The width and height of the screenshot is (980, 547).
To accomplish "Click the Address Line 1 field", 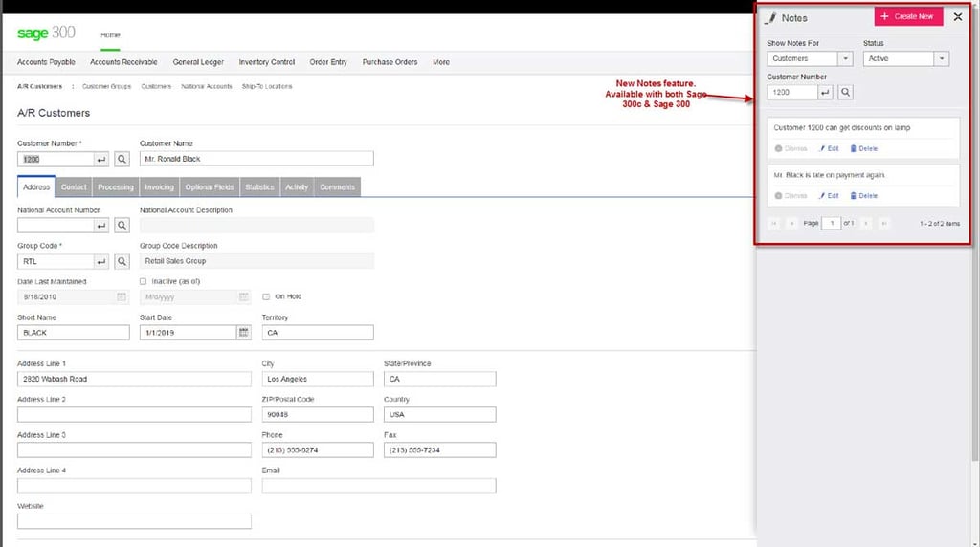I will [134, 379].
